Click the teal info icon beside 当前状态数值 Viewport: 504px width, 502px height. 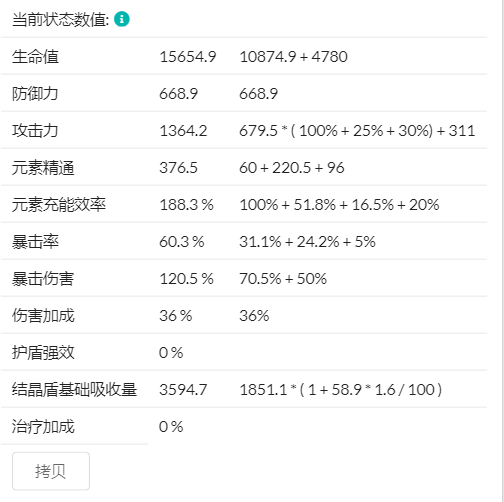(x=122, y=19)
